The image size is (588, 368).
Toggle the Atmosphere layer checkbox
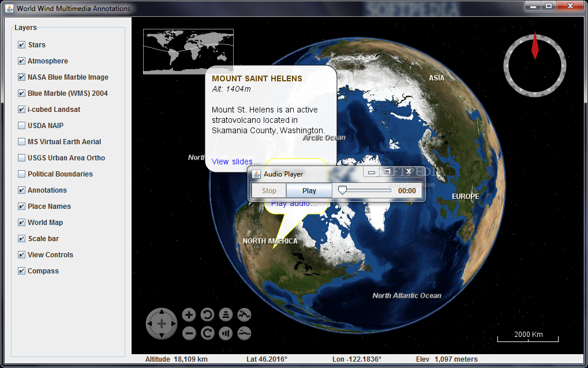pos(21,61)
